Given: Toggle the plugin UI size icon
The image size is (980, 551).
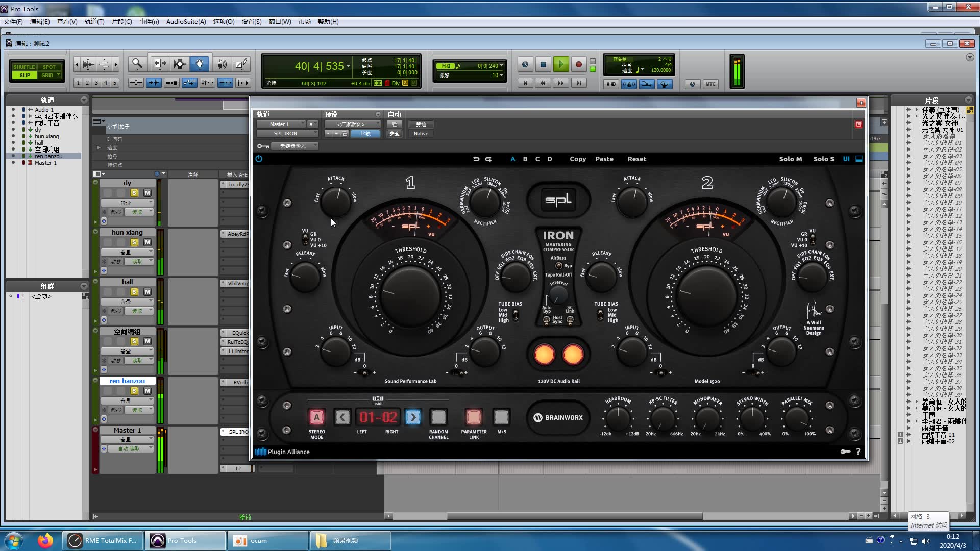Looking at the screenshot, I should tap(859, 159).
